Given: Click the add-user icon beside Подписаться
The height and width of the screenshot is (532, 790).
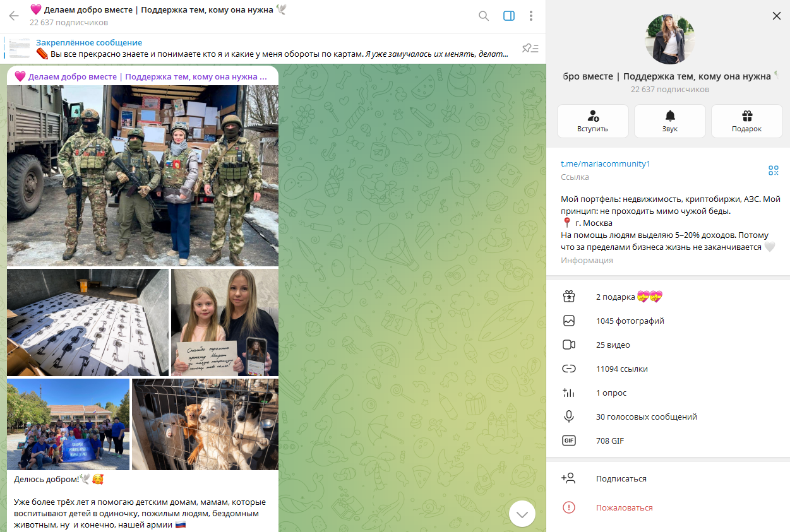Looking at the screenshot, I should [x=568, y=478].
